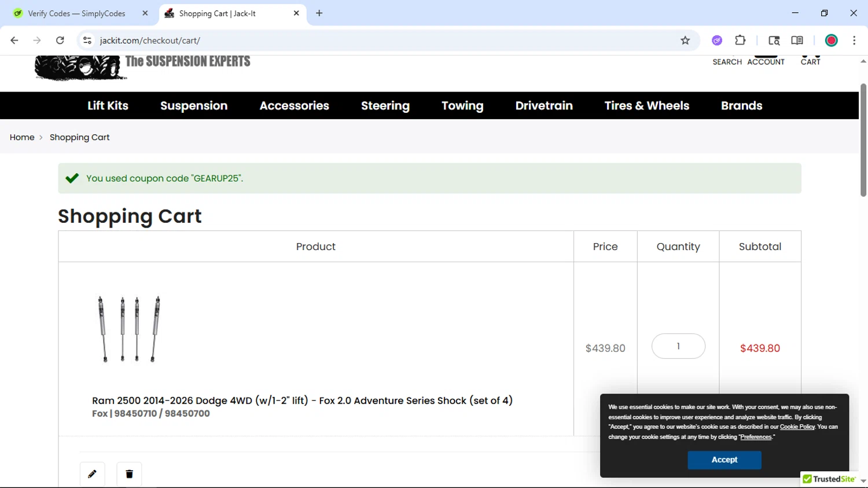Click the quantity input field
This screenshot has height=488, width=868.
678,346
